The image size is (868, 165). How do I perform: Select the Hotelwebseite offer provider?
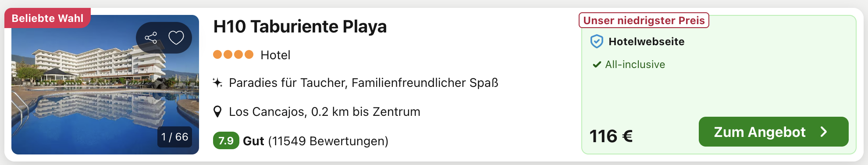[646, 41]
